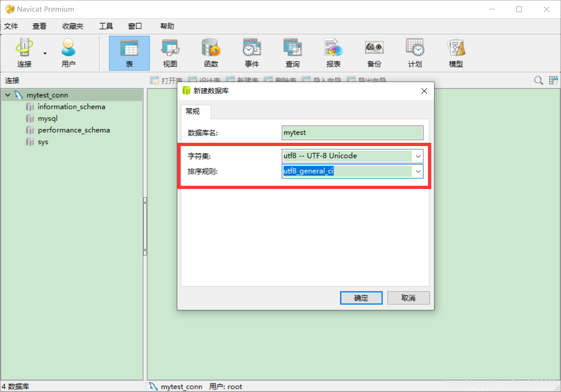Click the sys database icon
This screenshot has width=561, height=392.
[30, 142]
